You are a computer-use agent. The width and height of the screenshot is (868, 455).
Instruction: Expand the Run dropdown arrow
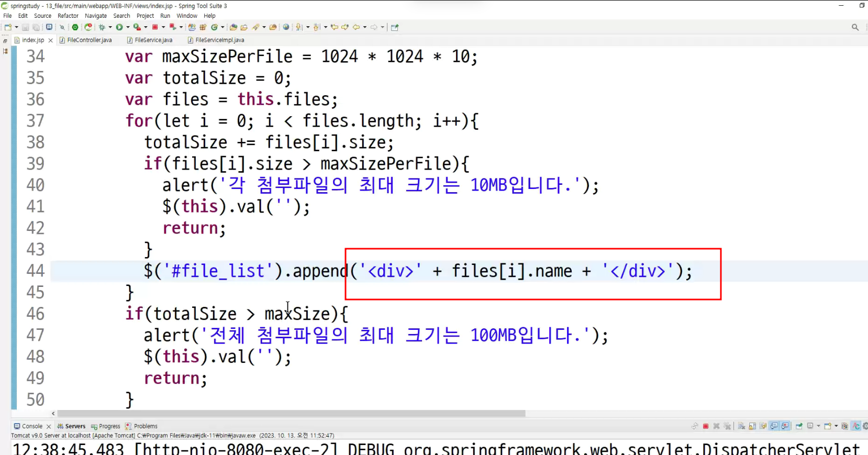[x=128, y=27]
